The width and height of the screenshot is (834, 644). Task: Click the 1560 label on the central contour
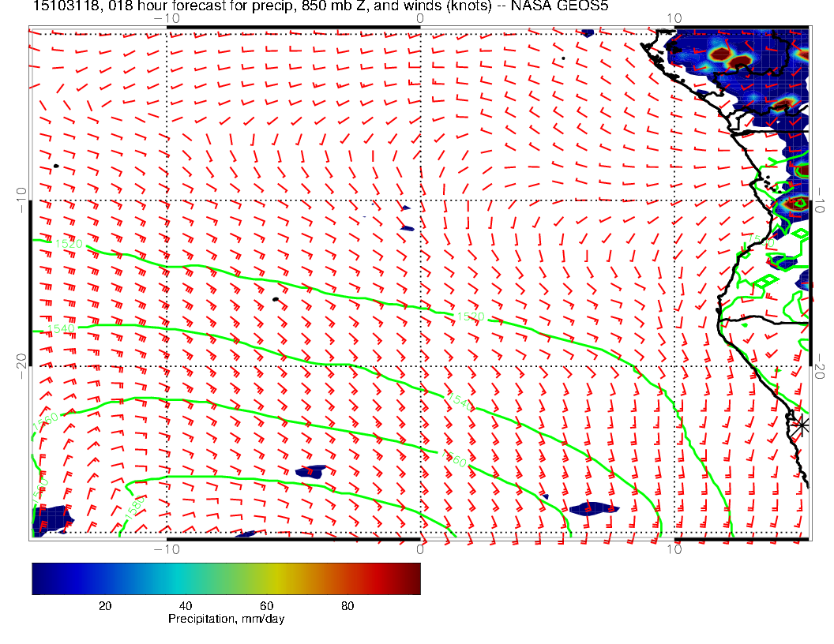[456, 460]
